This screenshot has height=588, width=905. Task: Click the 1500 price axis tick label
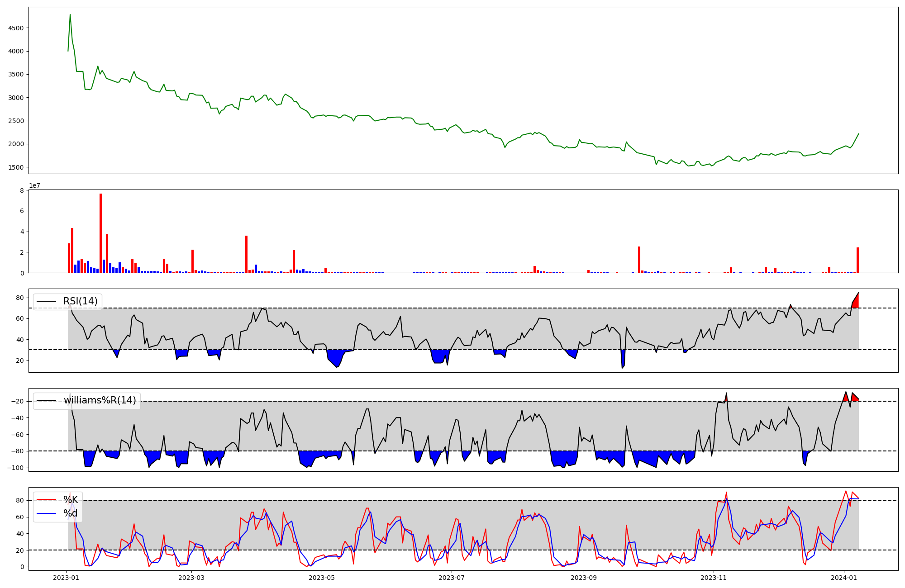15,167
